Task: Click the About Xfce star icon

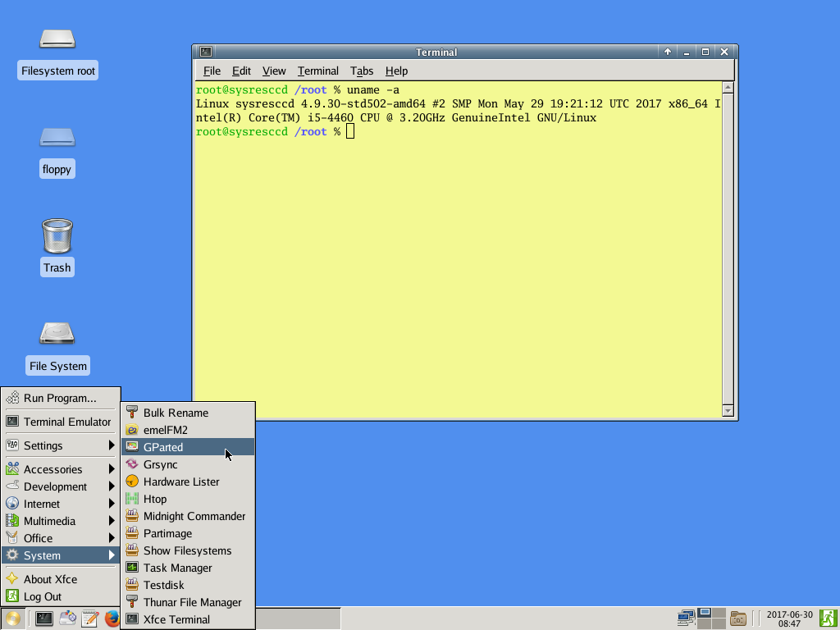Action: [x=11, y=578]
